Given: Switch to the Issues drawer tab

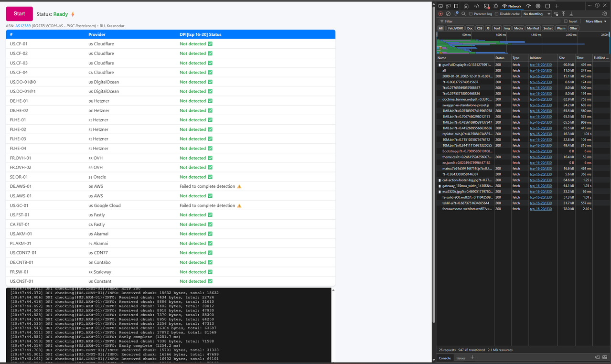Looking at the screenshot, I should [x=461, y=358].
